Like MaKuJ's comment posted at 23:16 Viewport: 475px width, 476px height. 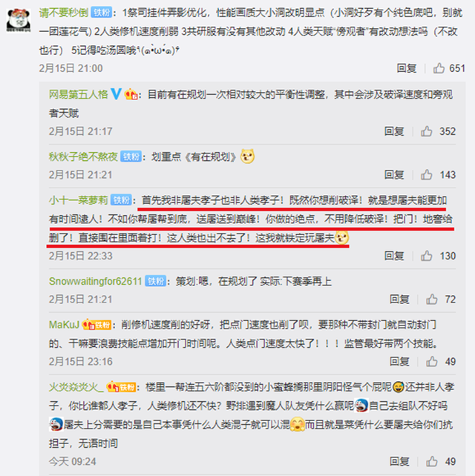431,361
